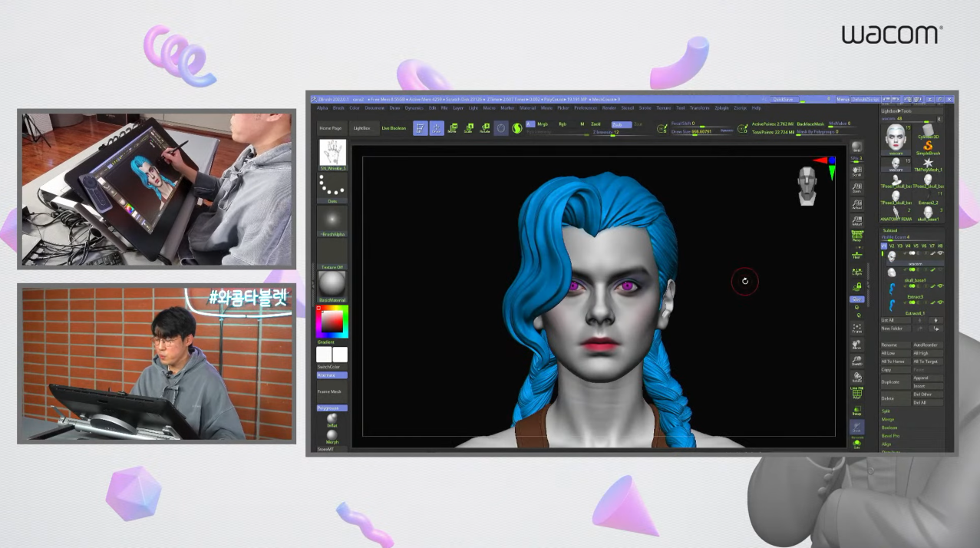Viewport: 980px width, 548px height.
Task: Click the LightBox button
Action: pyautogui.click(x=365, y=128)
